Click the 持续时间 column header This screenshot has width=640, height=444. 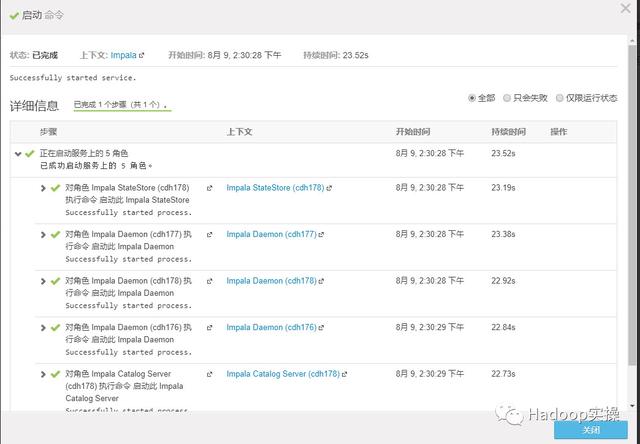coord(508,132)
